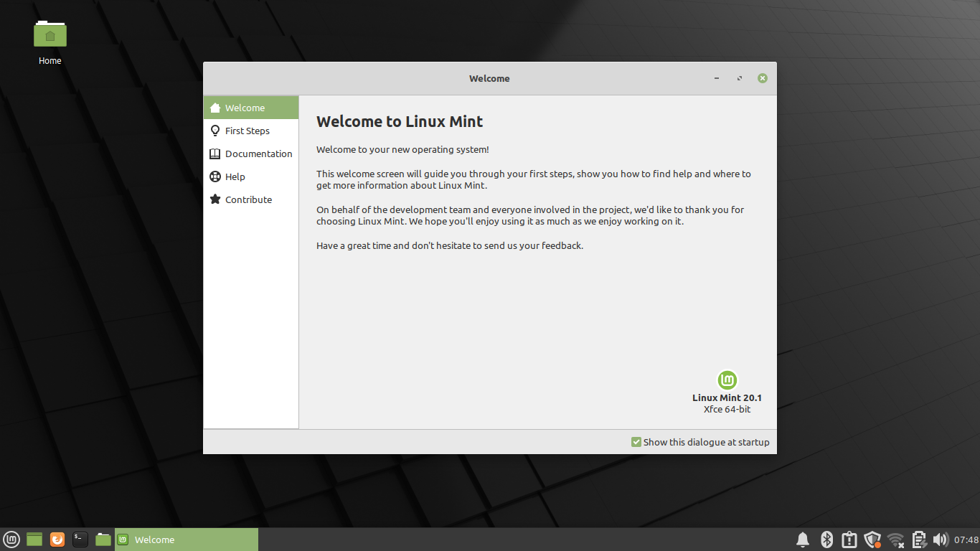Open the file manager from the panel

[103, 540]
